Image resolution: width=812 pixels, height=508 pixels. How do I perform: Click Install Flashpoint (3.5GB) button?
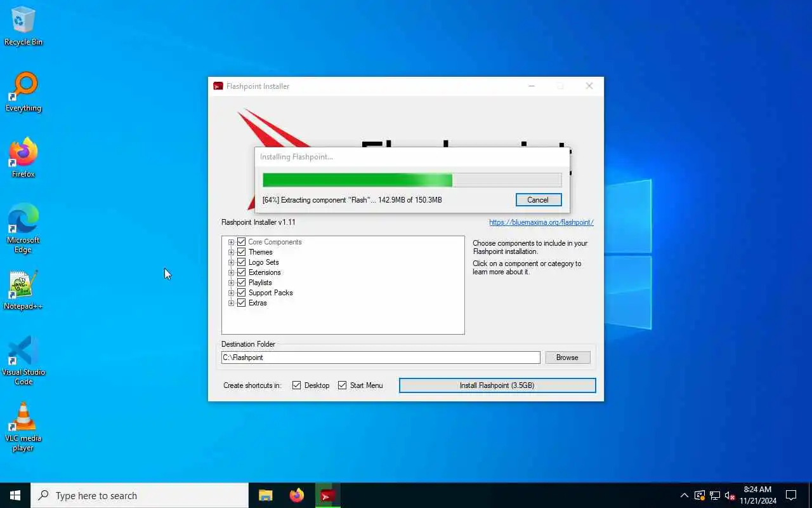click(497, 385)
